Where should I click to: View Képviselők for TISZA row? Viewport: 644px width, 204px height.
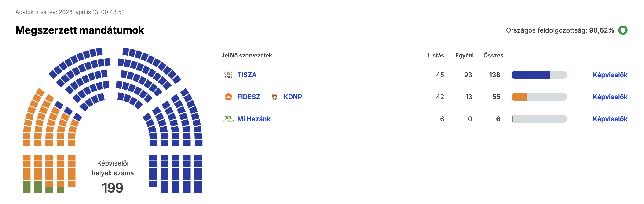point(610,75)
